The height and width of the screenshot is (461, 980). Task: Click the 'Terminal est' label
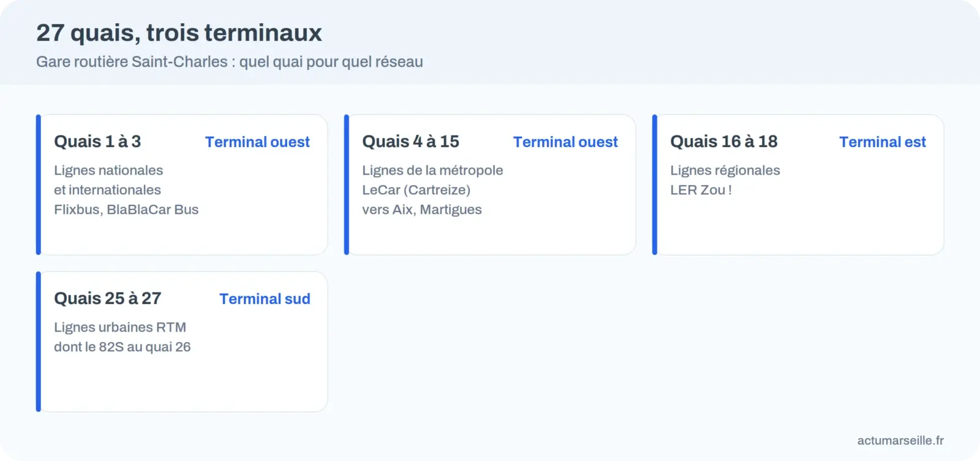point(883,142)
